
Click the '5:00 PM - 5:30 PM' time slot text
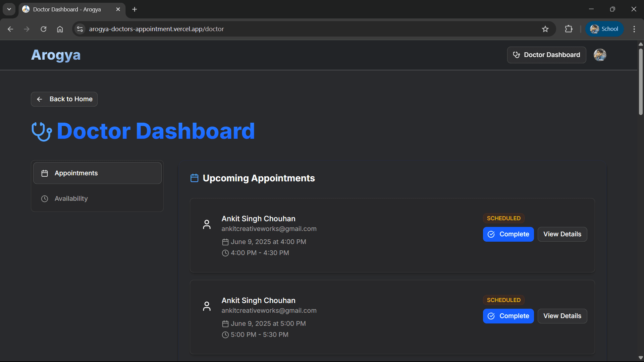tap(260, 335)
